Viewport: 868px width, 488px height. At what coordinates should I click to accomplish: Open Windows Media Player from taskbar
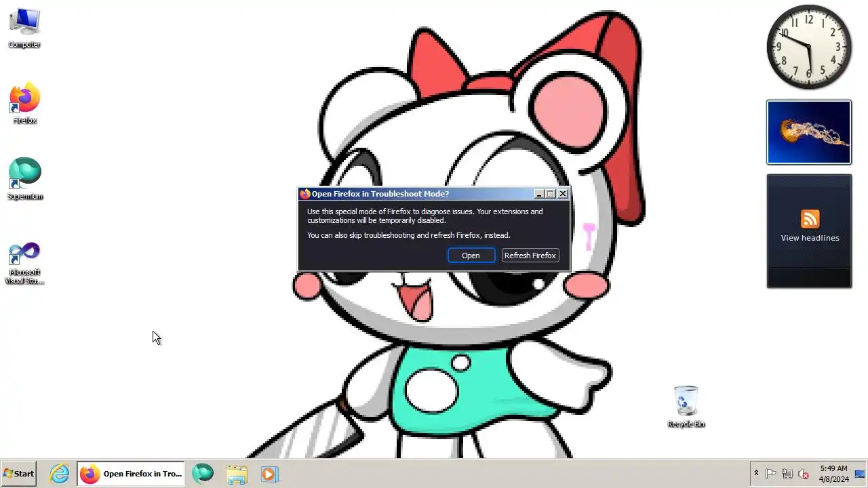[269, 474]
